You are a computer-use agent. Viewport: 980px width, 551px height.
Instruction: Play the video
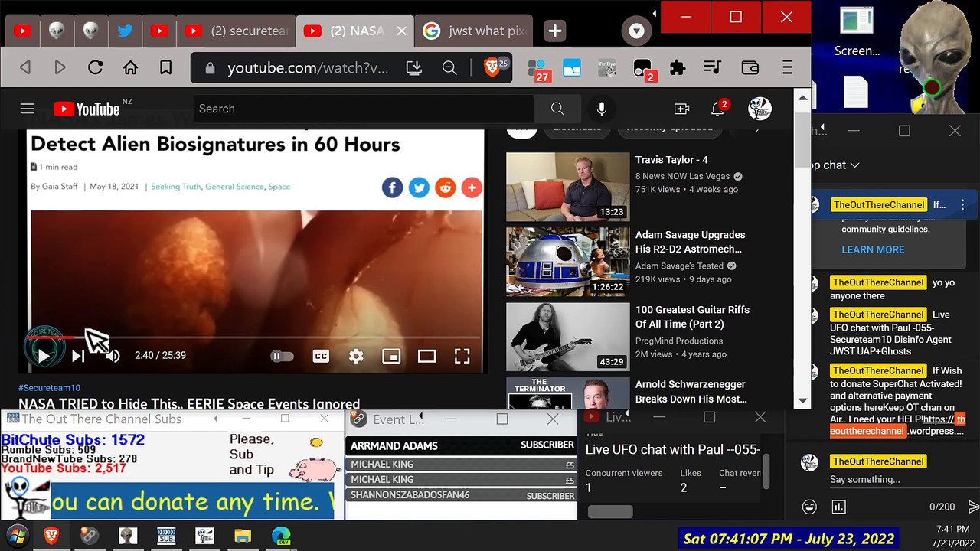44,356
